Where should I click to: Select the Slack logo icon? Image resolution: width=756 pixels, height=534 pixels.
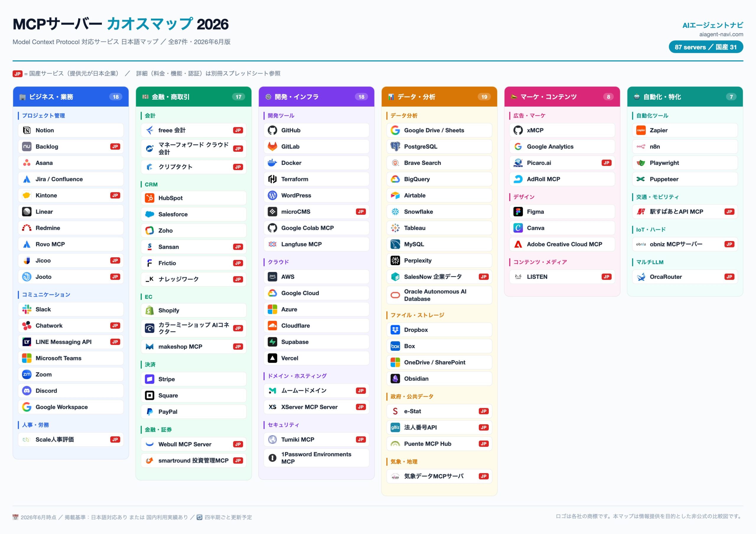[x=27, y=310]
